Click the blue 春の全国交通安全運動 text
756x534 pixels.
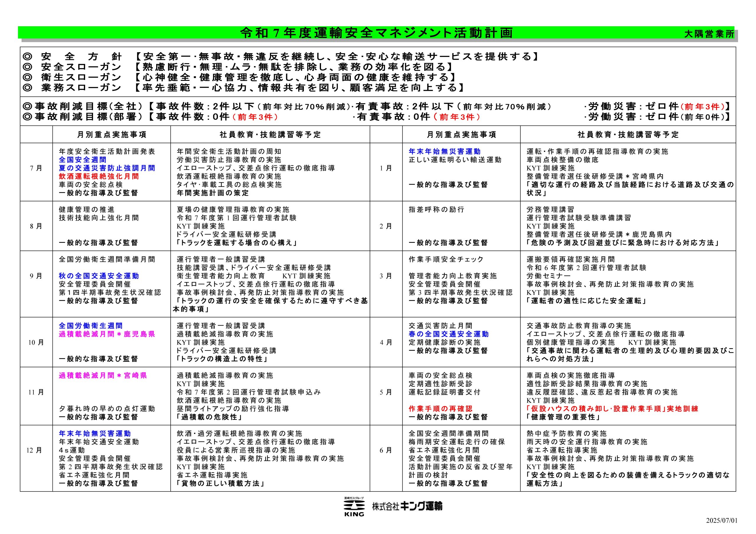click(449, 334)
